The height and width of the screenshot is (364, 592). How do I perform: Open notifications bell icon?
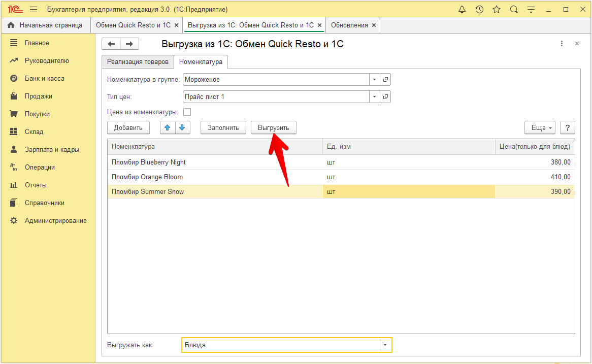[x=462, y=10]
